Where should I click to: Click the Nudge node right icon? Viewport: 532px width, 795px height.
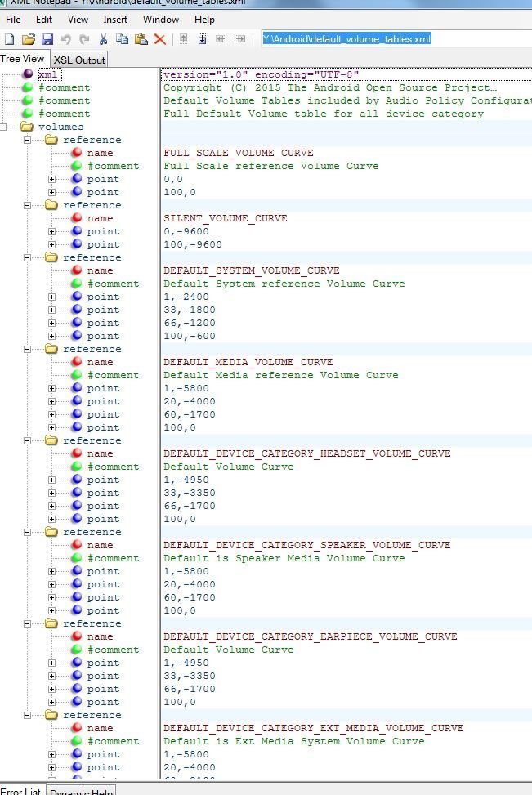point(239,39)
